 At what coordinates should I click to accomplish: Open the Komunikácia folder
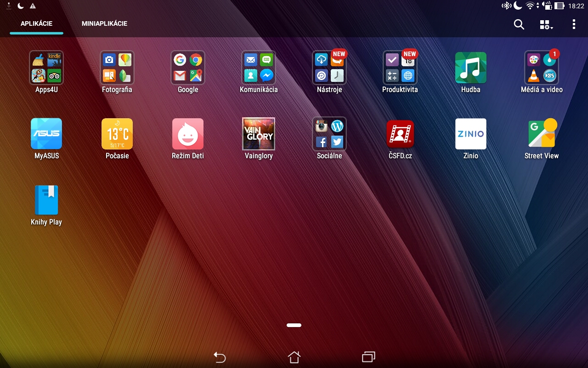pyautogui.click(x=259, y=68)
